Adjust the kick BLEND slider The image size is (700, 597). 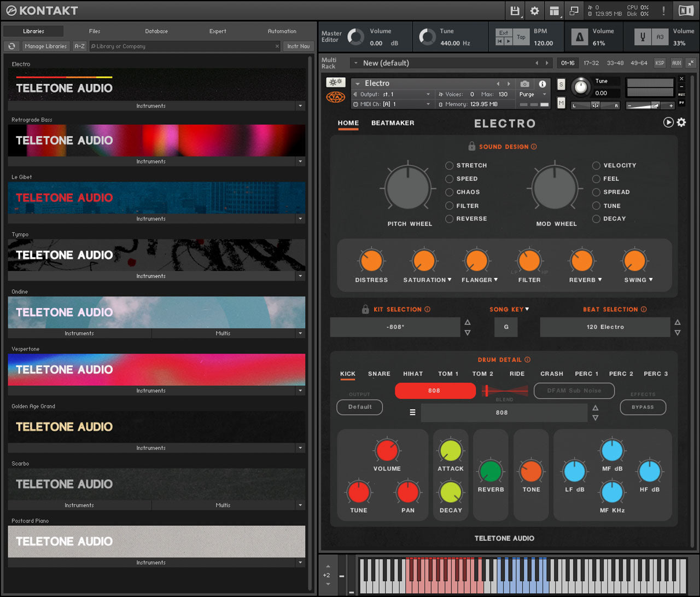(486, 391)
